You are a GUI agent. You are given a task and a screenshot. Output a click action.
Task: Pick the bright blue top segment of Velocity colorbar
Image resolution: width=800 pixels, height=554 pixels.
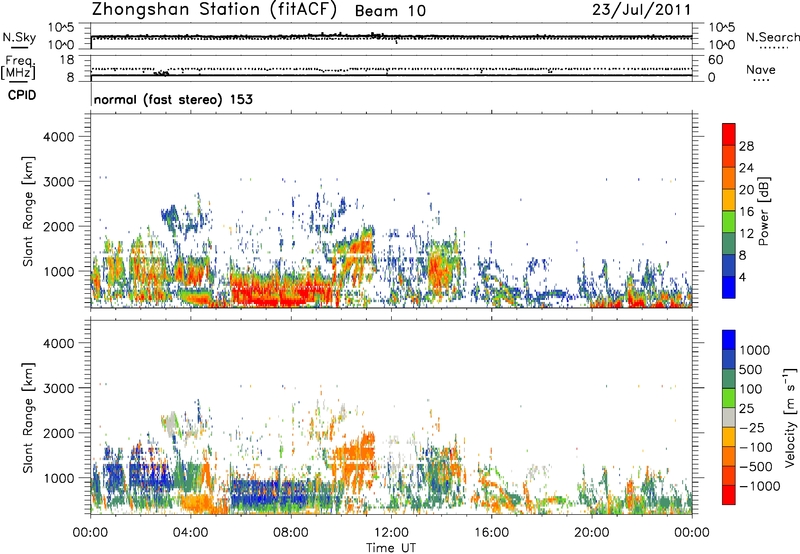[729, 340]
